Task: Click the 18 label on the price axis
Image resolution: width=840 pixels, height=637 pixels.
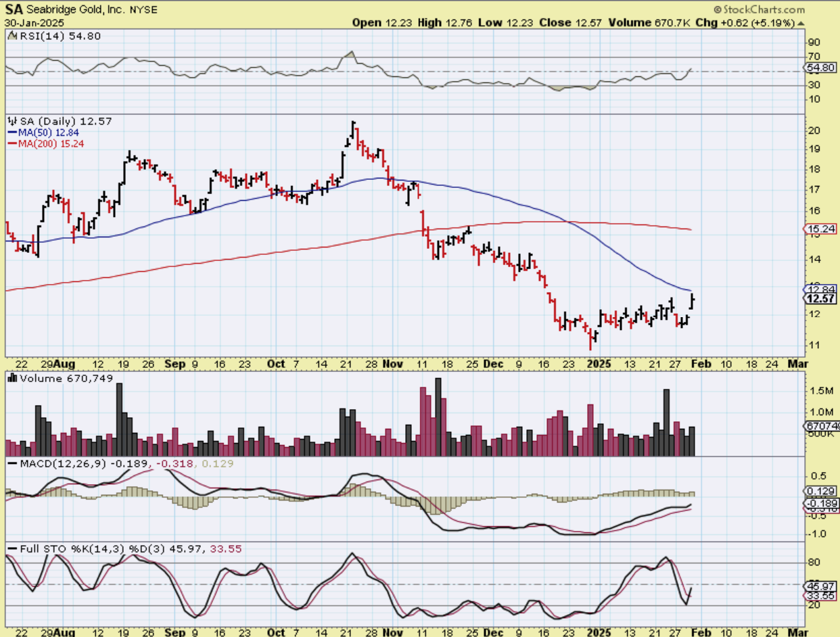Action: (x=814, y=169)
